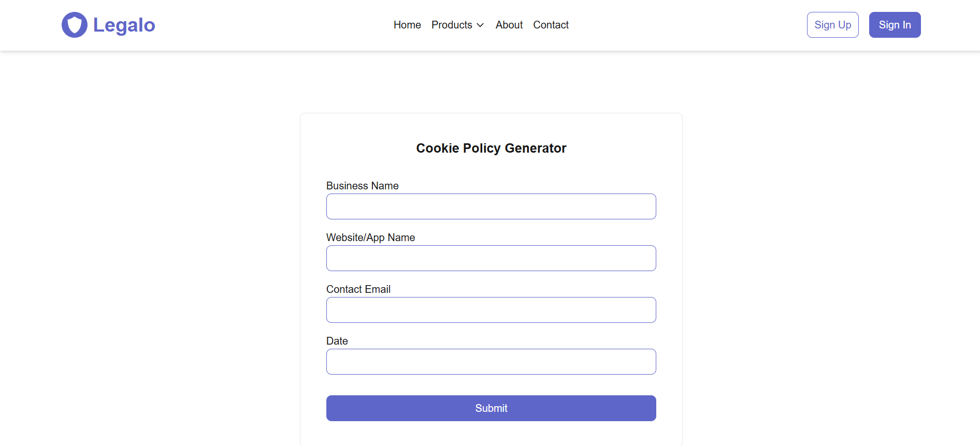The height and width of the screenshot is (446, 980).
Task: Click the Sign In button
Action: point(895,25)
